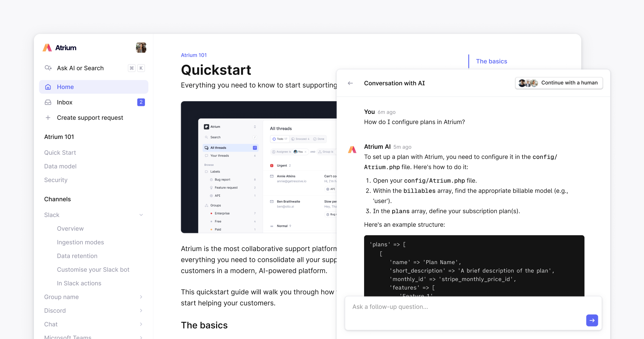Click the K key shortcut badge
The image size is (644, 339).
point(141,68)
